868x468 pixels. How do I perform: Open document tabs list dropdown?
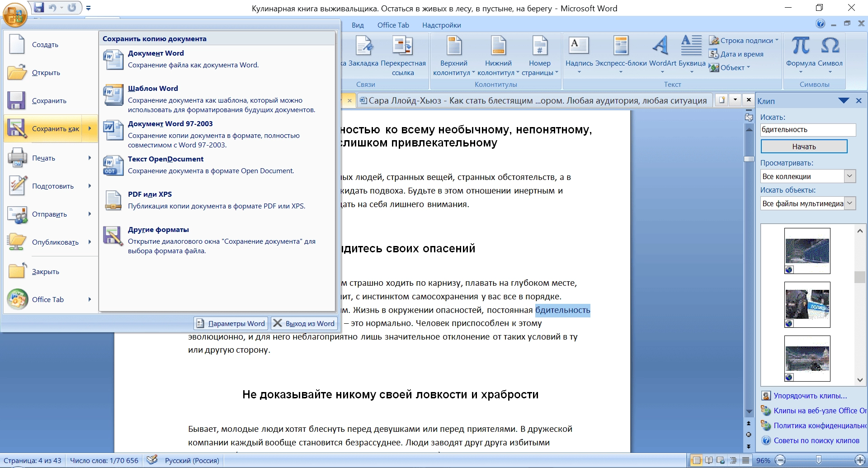[736, 100]
